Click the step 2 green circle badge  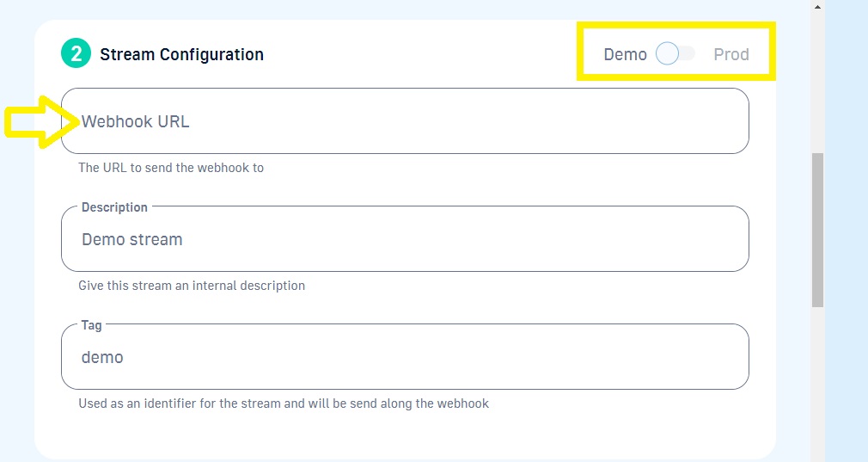[x=76, y=53]
